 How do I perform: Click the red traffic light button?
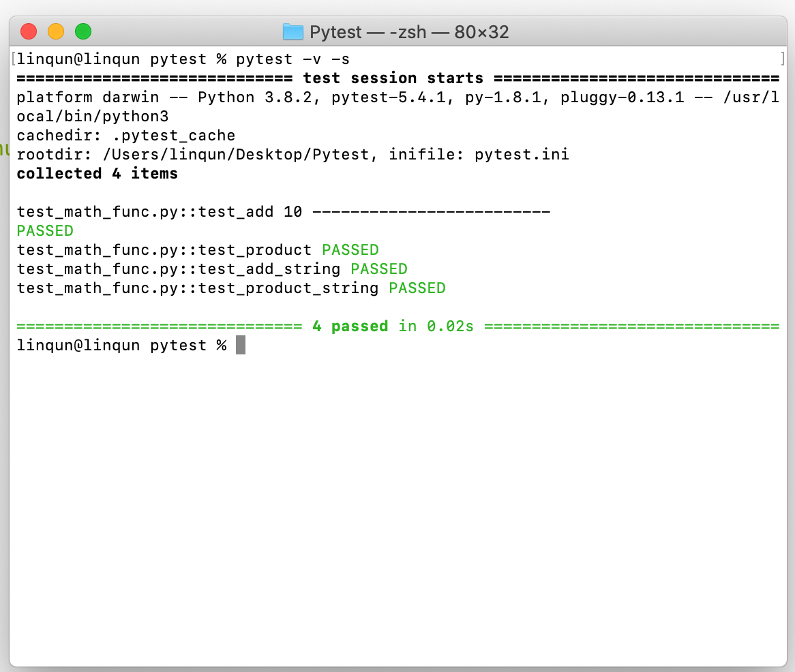tap(28, 31)
